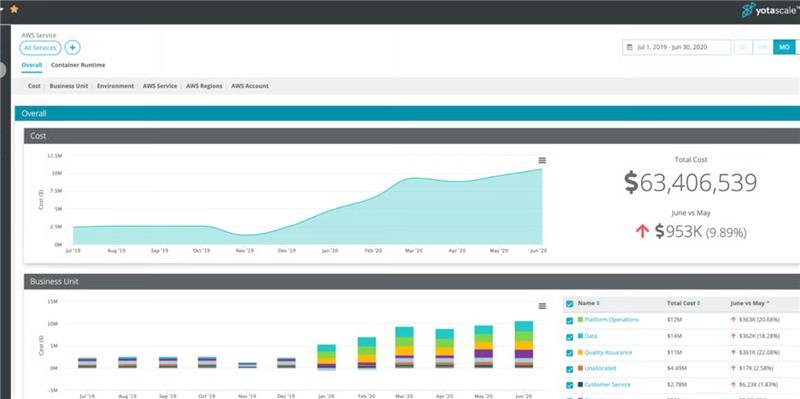Click navy swatch beside Customer Service
800x399 pixels.
(580, 384)
